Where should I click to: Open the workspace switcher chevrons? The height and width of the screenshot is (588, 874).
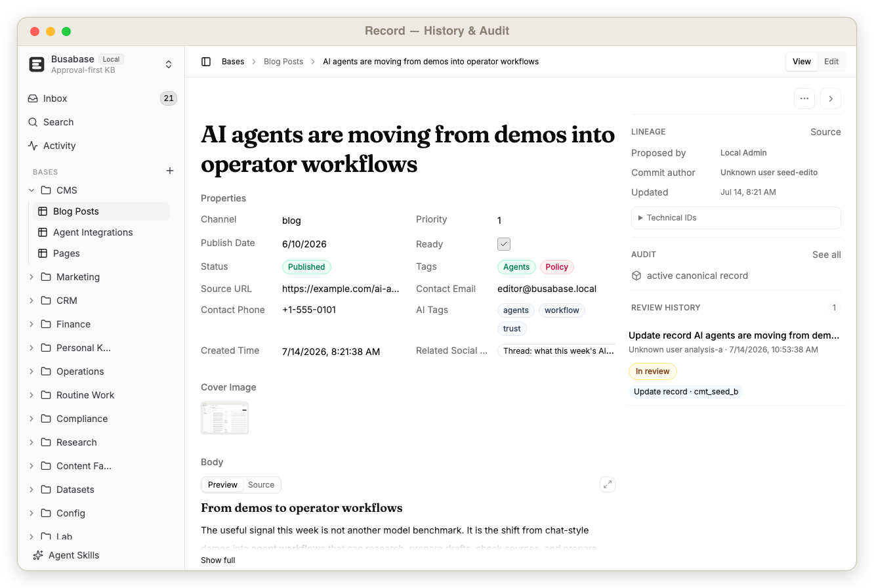[169, 64]
